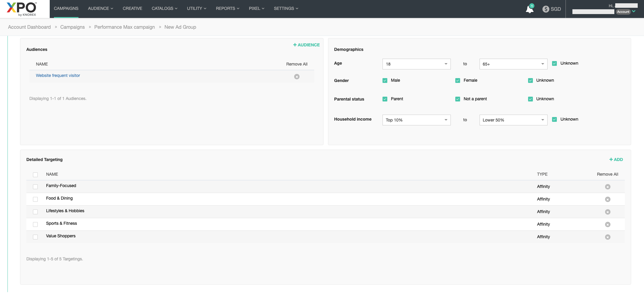
Task: Remove Food & Dining targeting row
Action: (x=607, y=199)
